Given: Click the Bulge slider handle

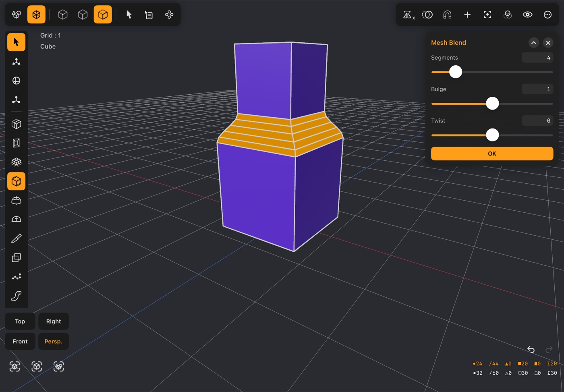Looking at the screenshot, I should click(x=492, y=104).
